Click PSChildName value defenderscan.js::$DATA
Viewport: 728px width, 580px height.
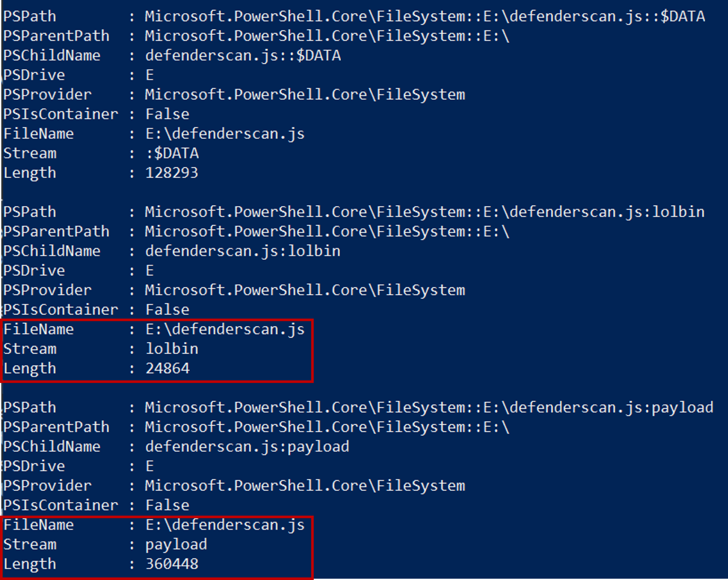[x=243, y=55]
